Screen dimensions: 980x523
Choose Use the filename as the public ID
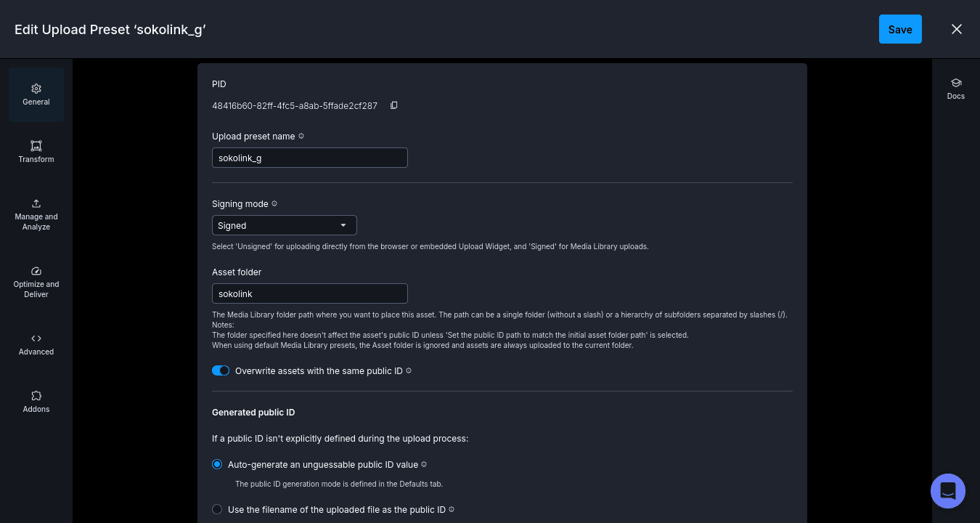coord(217,509)
